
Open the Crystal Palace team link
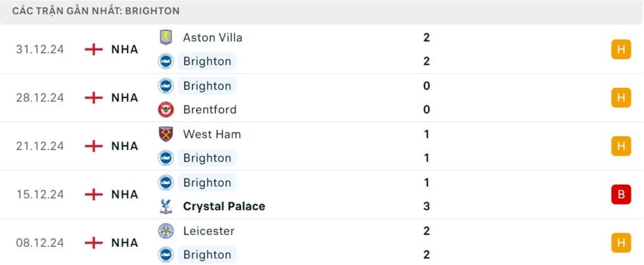pos(225,207)
